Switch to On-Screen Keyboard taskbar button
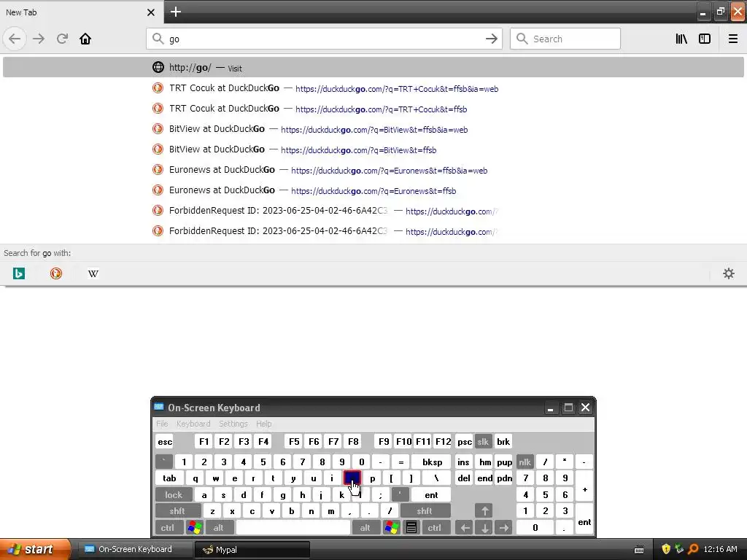 (x=134, y=549)
